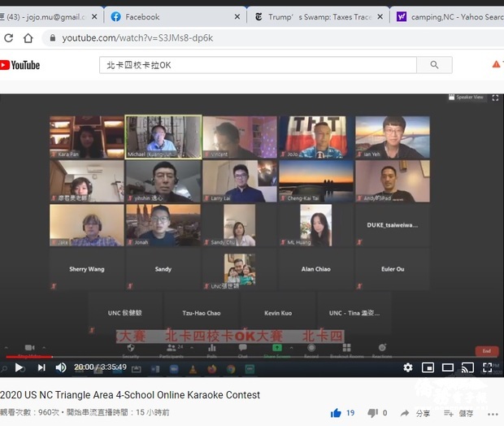Click the Zoom Speaker View button
The image size is (504, 426).
[466, 97]
